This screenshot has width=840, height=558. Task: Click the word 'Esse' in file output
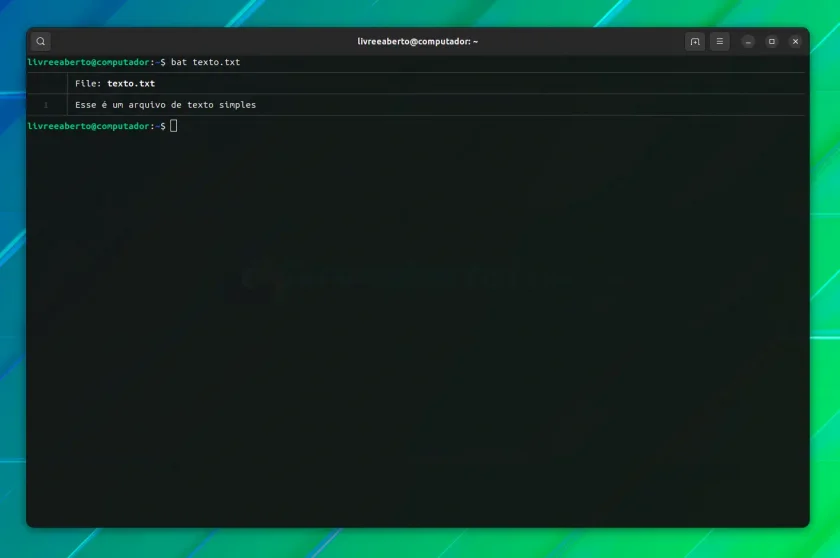point(85,105)
